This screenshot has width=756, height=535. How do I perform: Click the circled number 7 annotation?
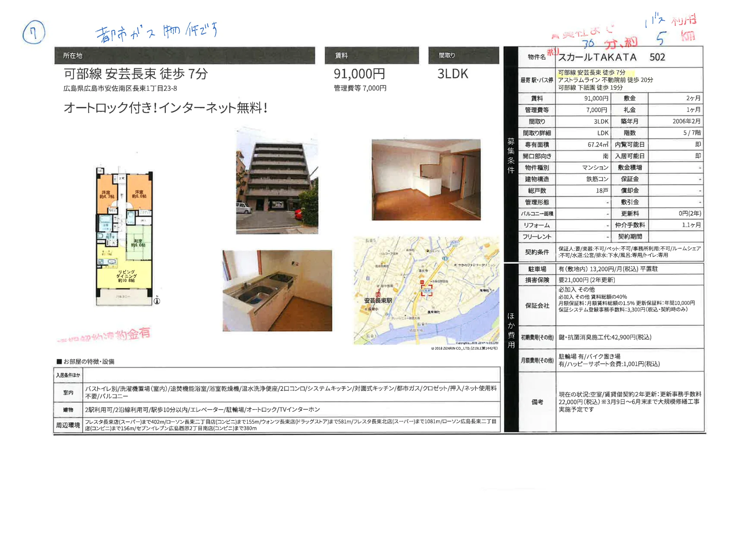point(34,32)
